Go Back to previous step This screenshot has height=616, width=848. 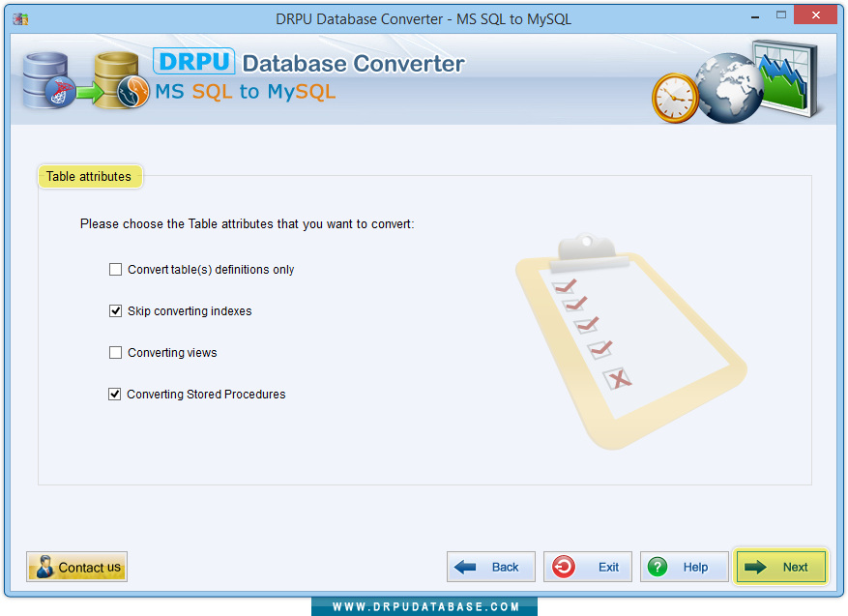point(491,567)
